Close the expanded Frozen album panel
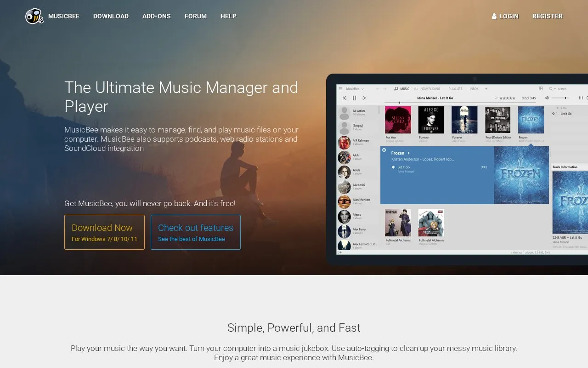This screenshot has width=588, height=368. tap(384, 150)
